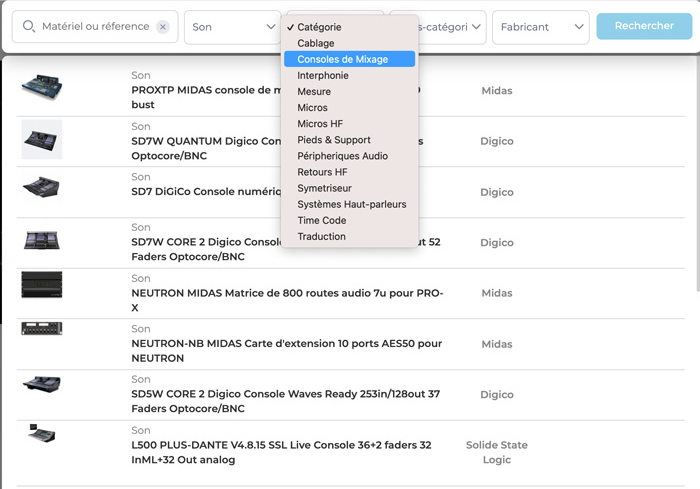
Task: Open the SD7W QUANTUM Digico thumbnail
Action: [x=42, y=139]
